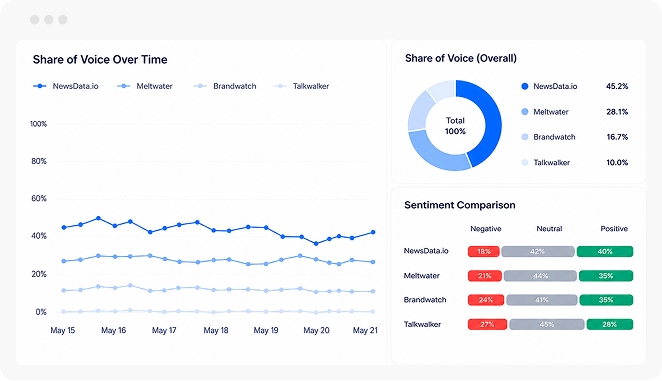This screenshot has width=662, height=381.
Task: Click the Sentiment Comparison title
Action: tap(460, 205)
